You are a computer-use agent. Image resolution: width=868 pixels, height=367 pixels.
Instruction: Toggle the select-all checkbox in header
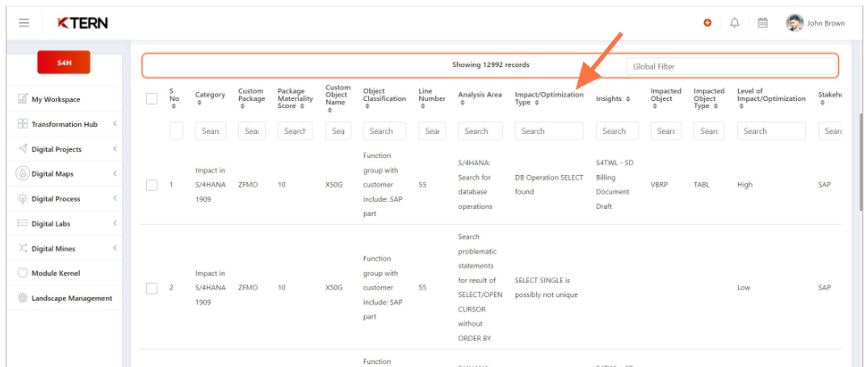coord(152,98)
